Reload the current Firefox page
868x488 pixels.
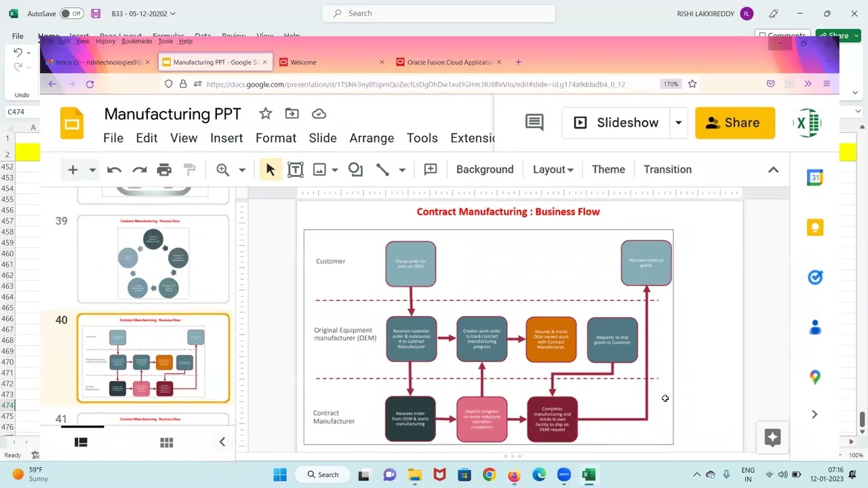pyautogui.click(x=90, y=84)
